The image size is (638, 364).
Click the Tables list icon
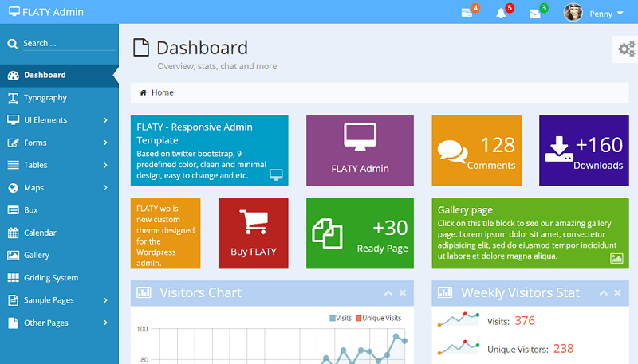tap(13, 165)
